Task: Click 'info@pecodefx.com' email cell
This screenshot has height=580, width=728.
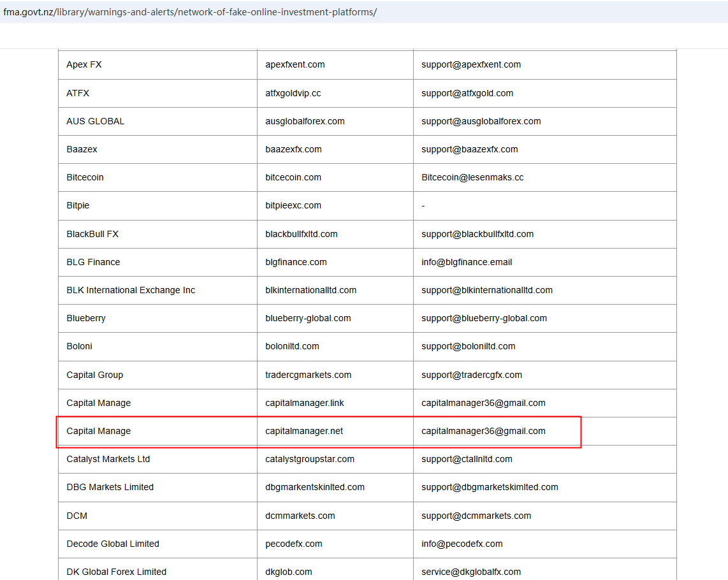Action: (x=544, y=544)
